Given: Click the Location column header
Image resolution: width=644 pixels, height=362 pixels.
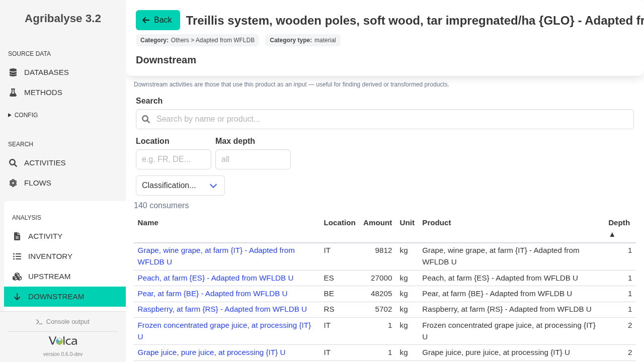Looking at the screenshot, I should pyautogui.click(x=340, y=223).
